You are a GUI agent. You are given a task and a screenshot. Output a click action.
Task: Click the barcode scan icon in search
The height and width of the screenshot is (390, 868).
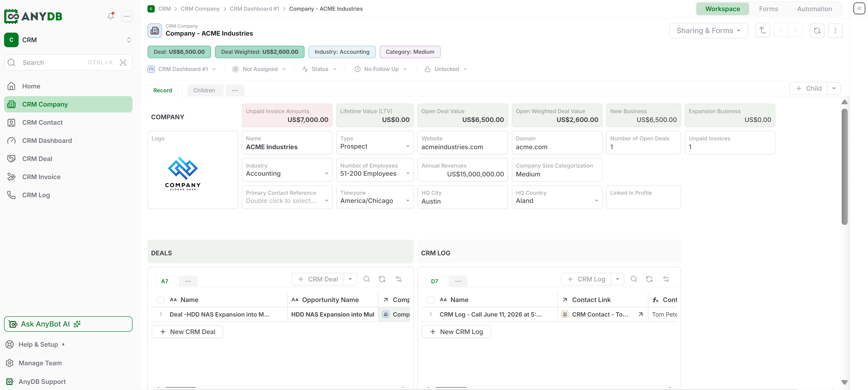pos(123,63)
